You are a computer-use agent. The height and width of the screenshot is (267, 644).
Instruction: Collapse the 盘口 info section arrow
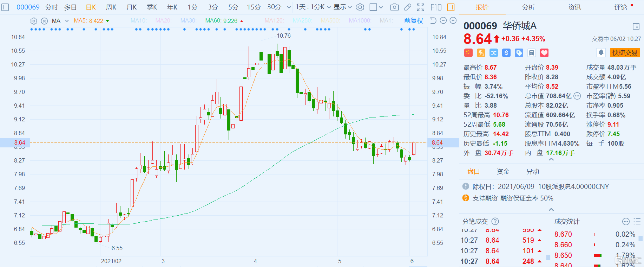coord(551,209)
